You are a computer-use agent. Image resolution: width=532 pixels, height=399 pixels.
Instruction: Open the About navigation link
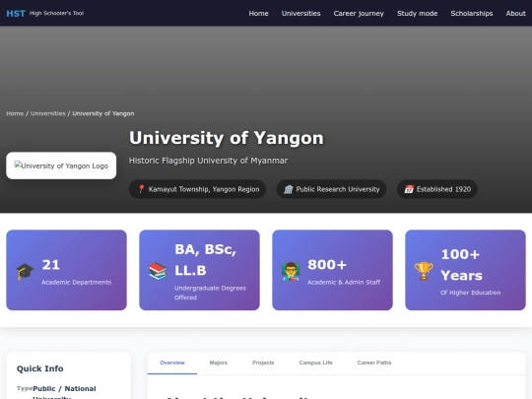[x=515, y=13]
